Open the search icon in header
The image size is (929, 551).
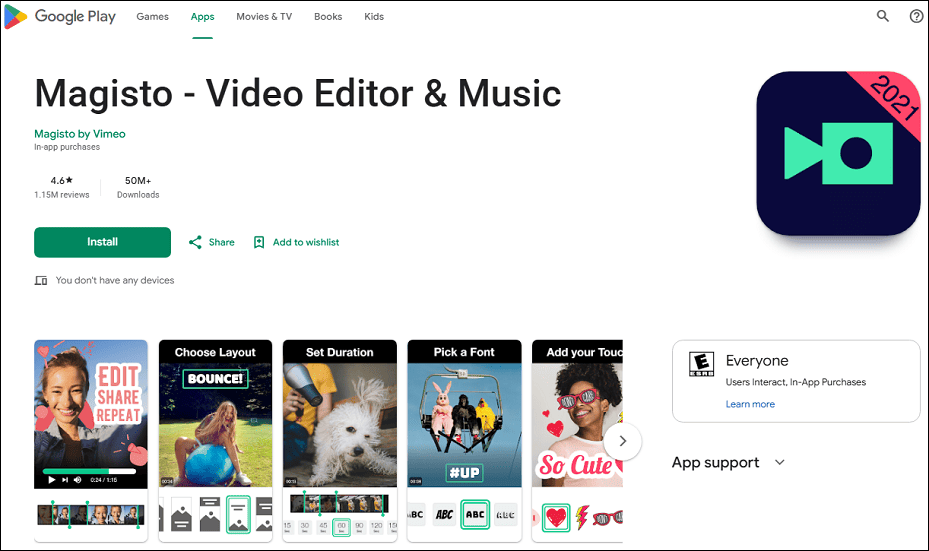(x=883, y=17)
